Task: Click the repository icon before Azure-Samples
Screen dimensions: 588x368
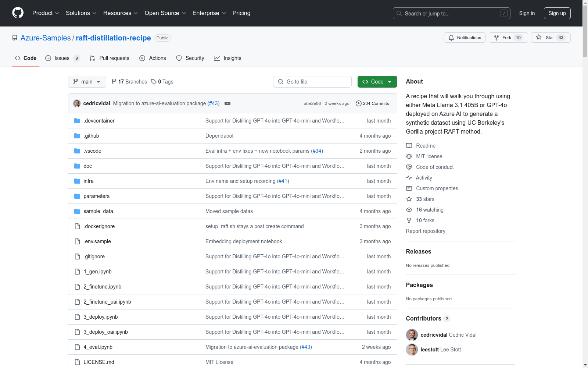Action: pos(15,38)
